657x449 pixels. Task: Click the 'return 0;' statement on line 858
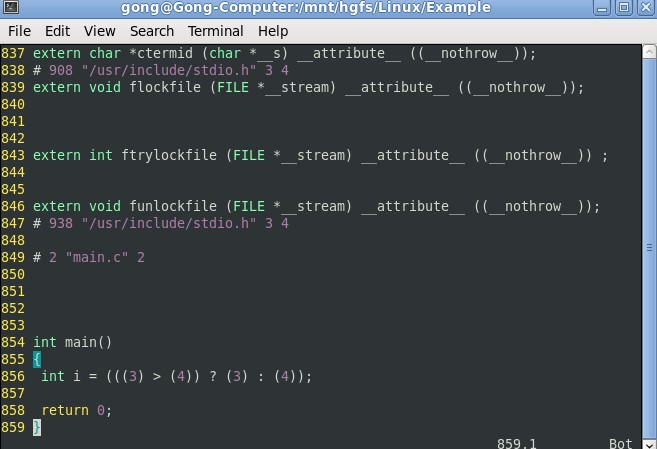click(77, 411)
